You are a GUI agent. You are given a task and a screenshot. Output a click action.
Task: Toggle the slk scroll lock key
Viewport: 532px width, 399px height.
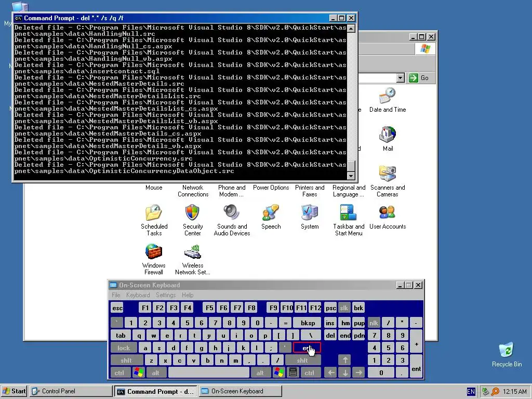344,308
